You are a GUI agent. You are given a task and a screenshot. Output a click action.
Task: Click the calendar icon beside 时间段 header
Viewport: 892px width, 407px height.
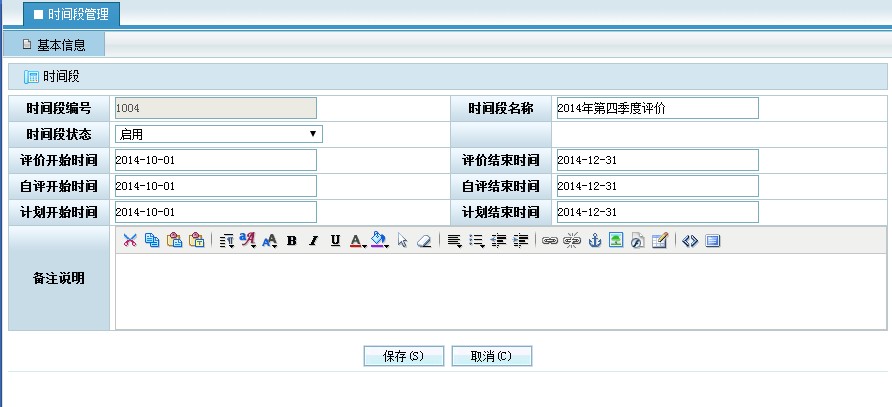[31, 77]
